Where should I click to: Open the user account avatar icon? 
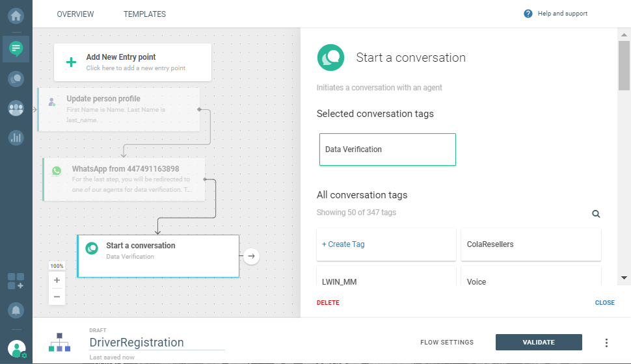pos(17,349)
